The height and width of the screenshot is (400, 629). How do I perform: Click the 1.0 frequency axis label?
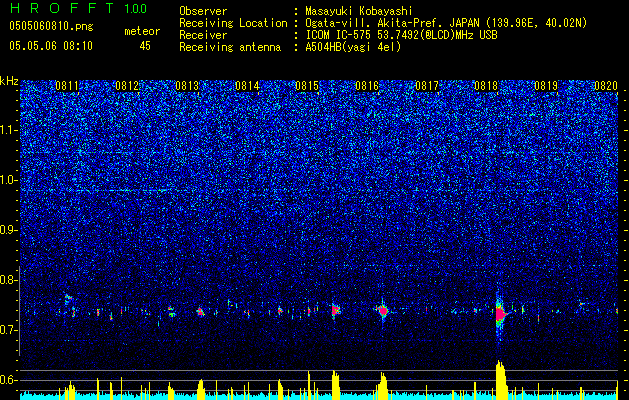(9, 180)
